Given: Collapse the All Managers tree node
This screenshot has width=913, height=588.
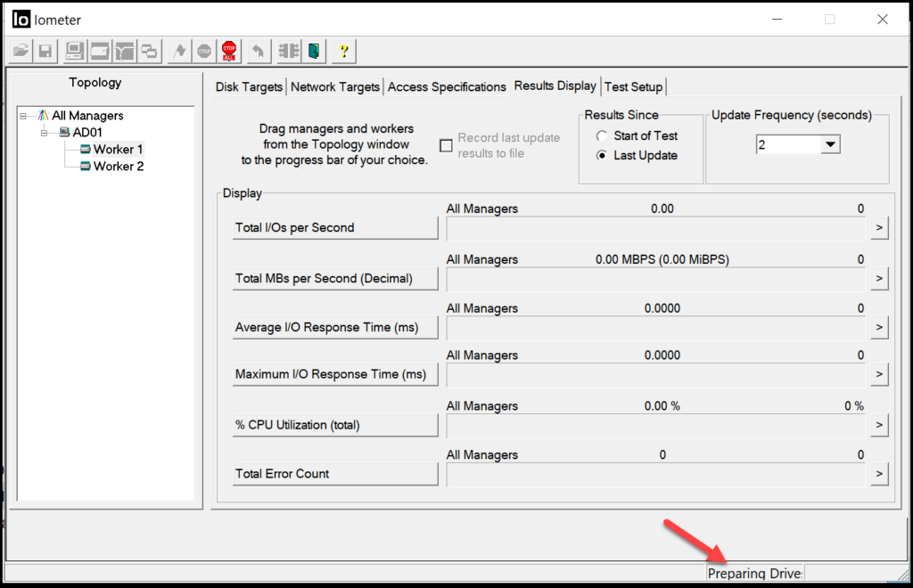Looking at the screenshot, I should (x=23, y=116).
